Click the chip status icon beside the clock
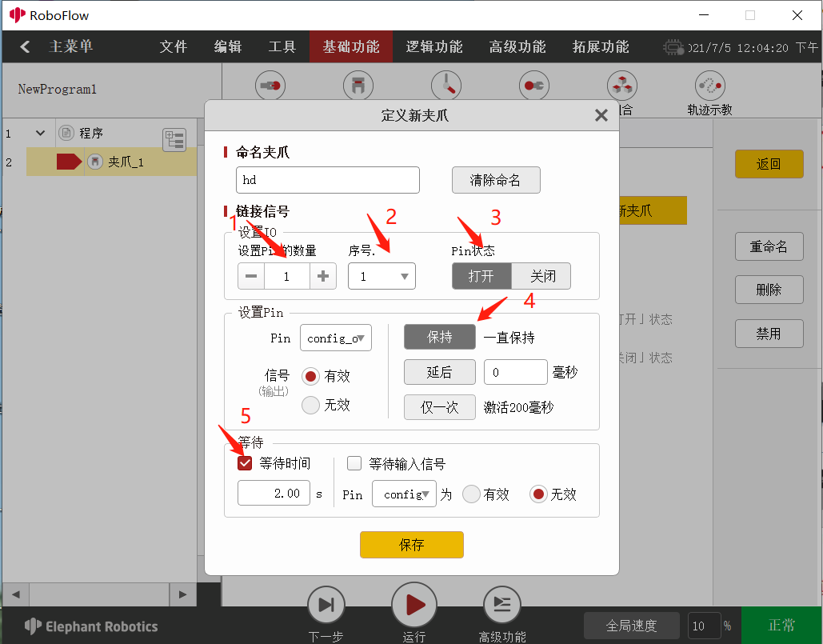823x644 pixels. [673, 48]
